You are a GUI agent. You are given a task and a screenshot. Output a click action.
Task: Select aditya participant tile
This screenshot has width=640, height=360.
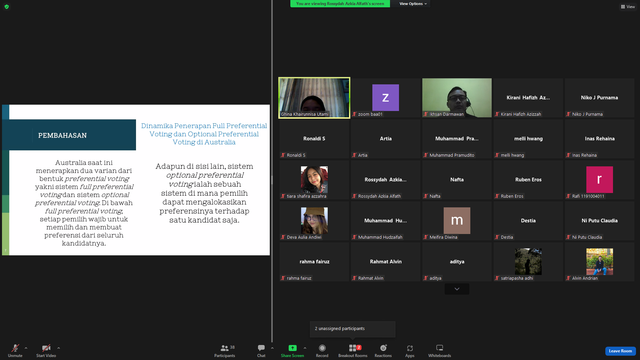[x=457, y=262]
